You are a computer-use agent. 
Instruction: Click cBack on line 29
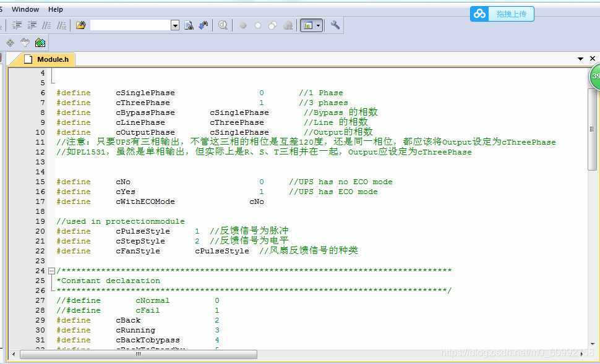coord(128,320)
